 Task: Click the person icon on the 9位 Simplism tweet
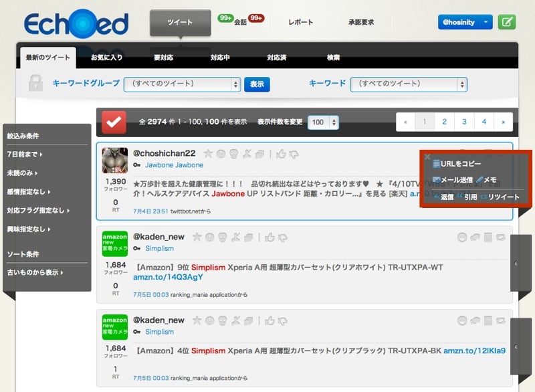click(236, 237)
